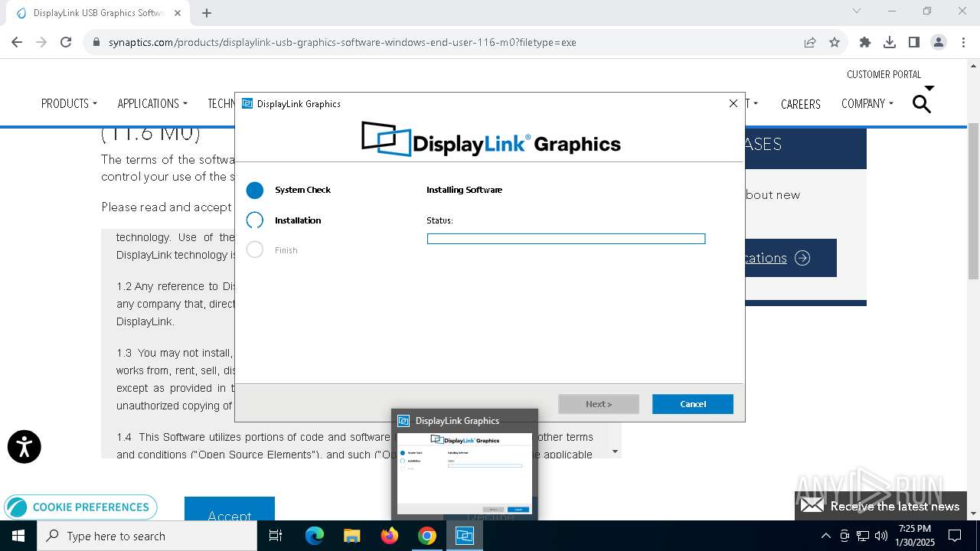Open the CAREERS page
This screenshot has width=980, height=551.
click(800, 104)
